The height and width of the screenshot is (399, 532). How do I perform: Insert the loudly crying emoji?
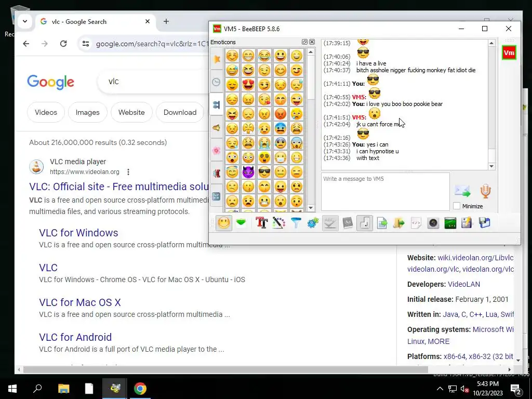point(264,143)
